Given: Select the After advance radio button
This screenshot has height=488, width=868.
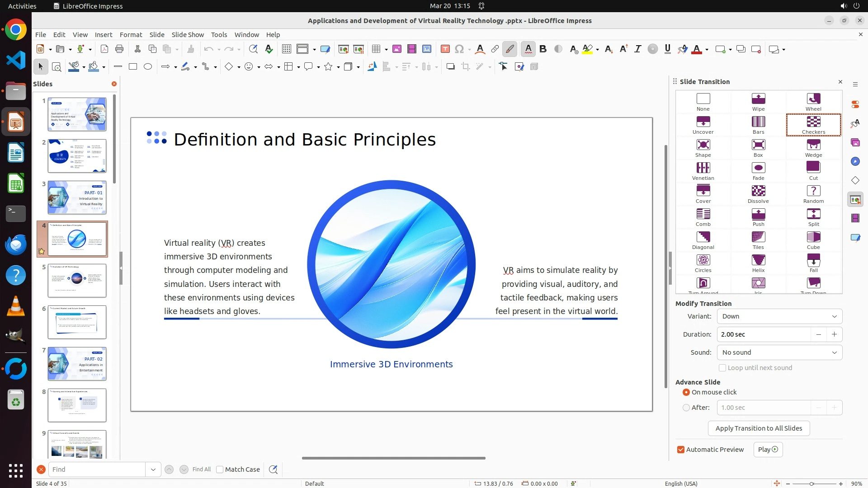Looking at the screenshot, I should point(686,408).
